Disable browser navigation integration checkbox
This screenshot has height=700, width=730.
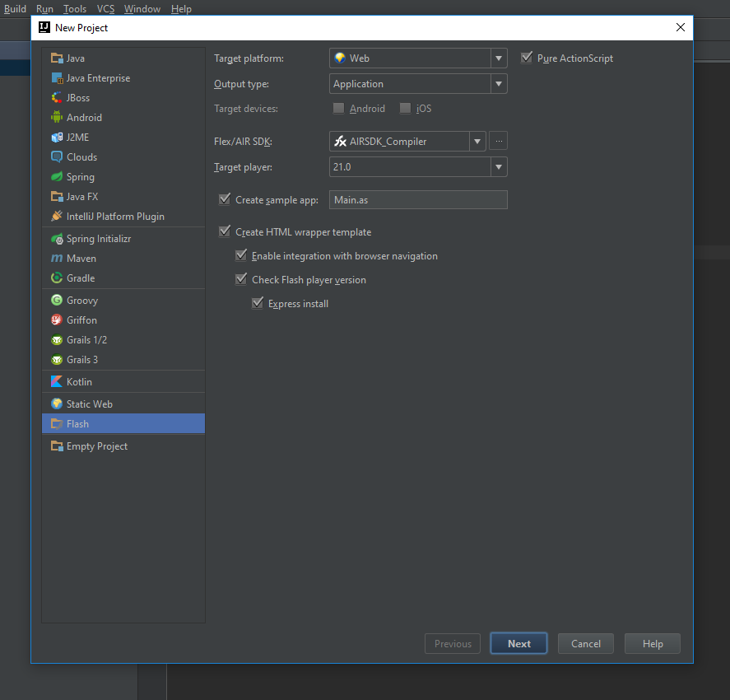click(241, 255)
